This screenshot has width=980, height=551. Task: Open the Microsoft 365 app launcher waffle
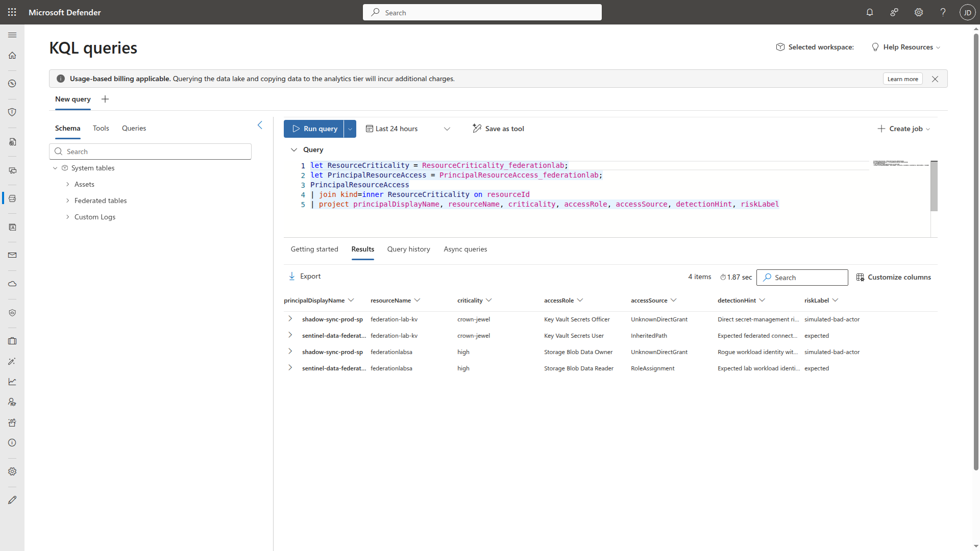pos(12,12)
